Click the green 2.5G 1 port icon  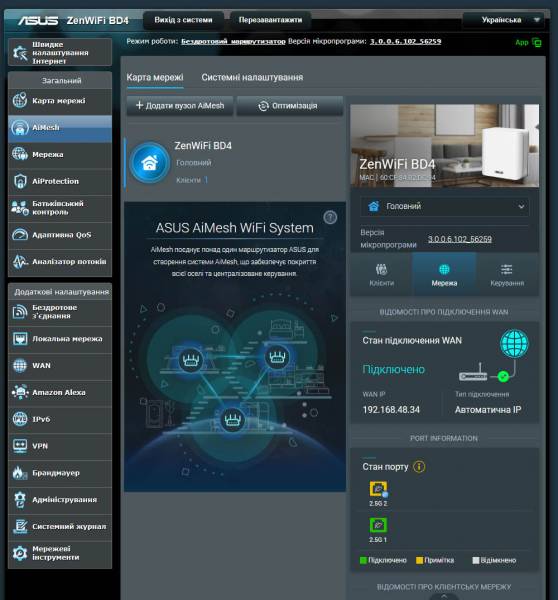pyautogui.click(x=378, y=525)
